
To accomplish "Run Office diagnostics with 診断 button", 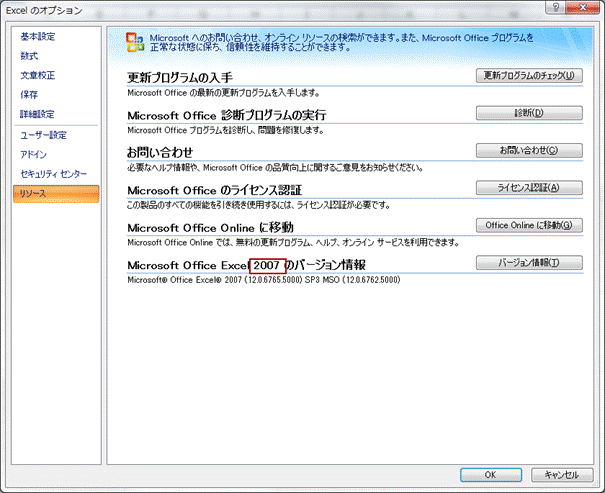I will (x=528, y=113).
